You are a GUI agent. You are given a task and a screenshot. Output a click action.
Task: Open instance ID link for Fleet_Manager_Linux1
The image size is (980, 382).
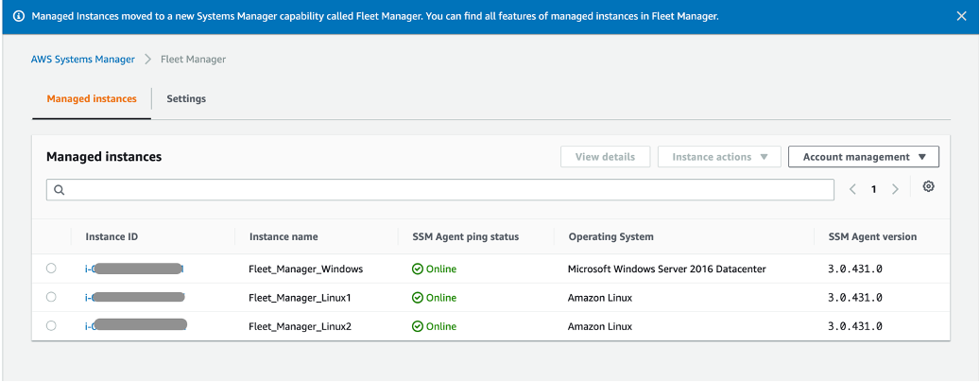coord(134,298)
